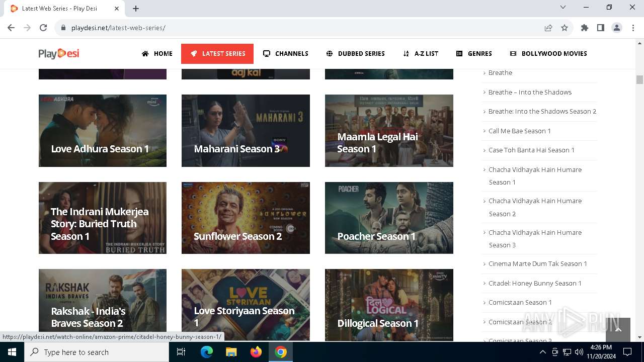Open the notifications action center

click(x=627, y=352)
